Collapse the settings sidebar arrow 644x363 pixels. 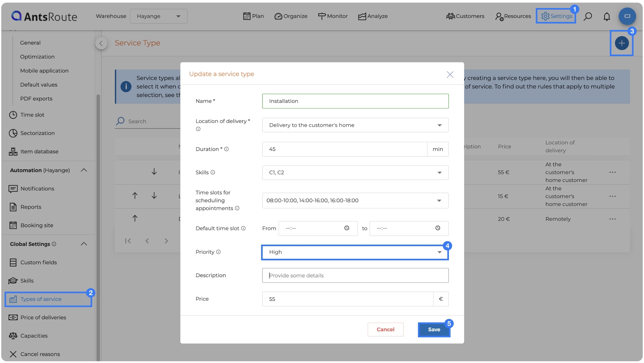point(101,43)
